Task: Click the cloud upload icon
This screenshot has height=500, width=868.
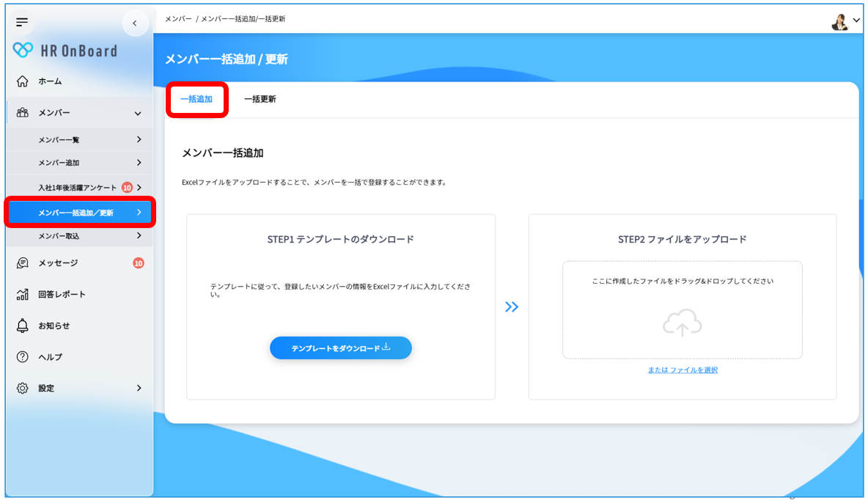Action: click(x=682, y=323)
